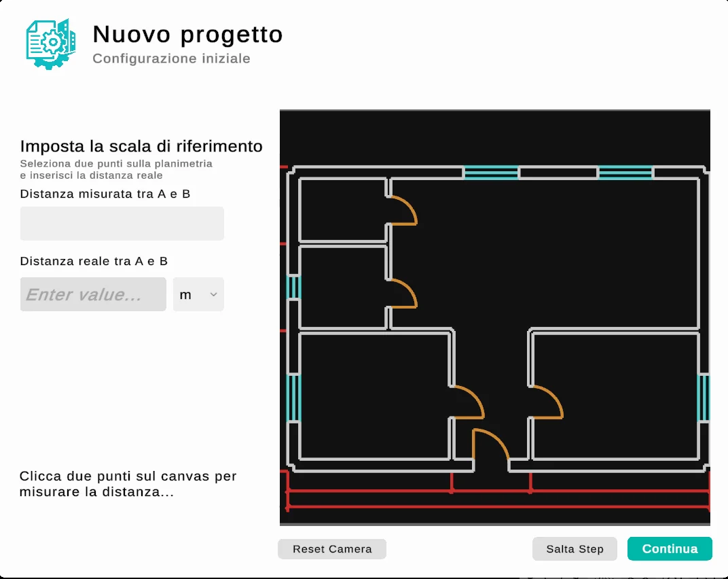Click the 'Seleziona due punti sulla planimetria' instruction

[116, 164]
